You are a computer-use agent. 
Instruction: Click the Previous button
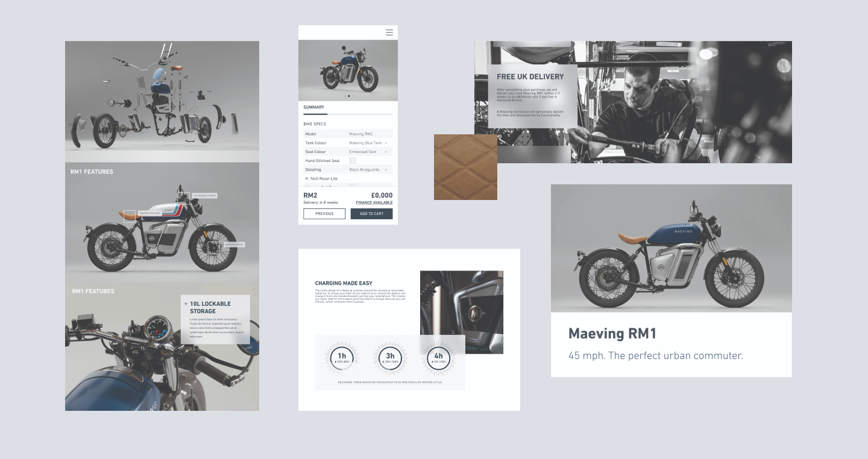point(324,214)
